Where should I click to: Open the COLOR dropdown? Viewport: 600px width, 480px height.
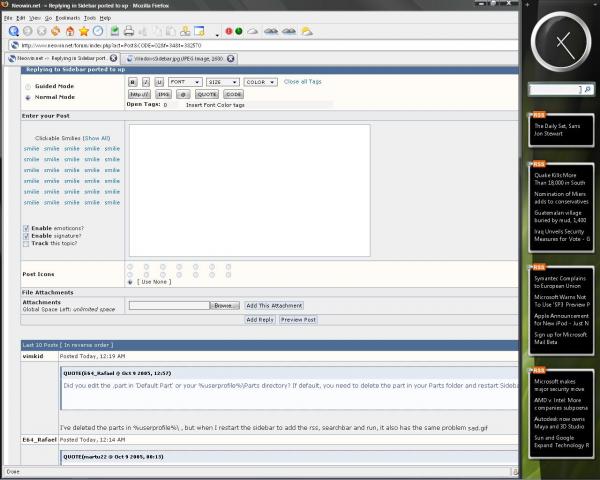261,82
